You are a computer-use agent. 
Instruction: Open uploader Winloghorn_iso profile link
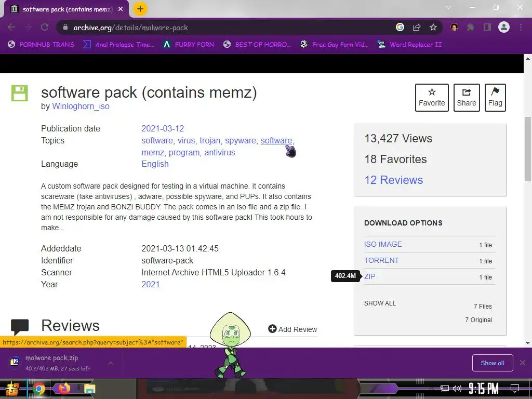(81, 106)
